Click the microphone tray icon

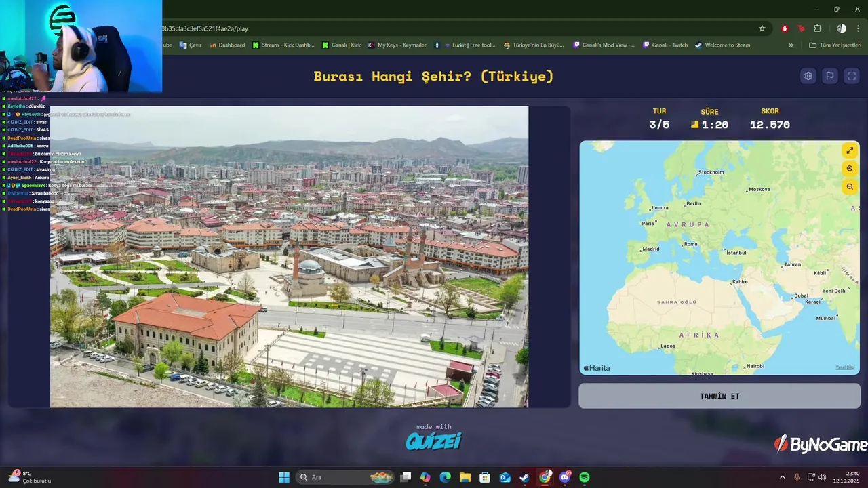coord(797,477)
